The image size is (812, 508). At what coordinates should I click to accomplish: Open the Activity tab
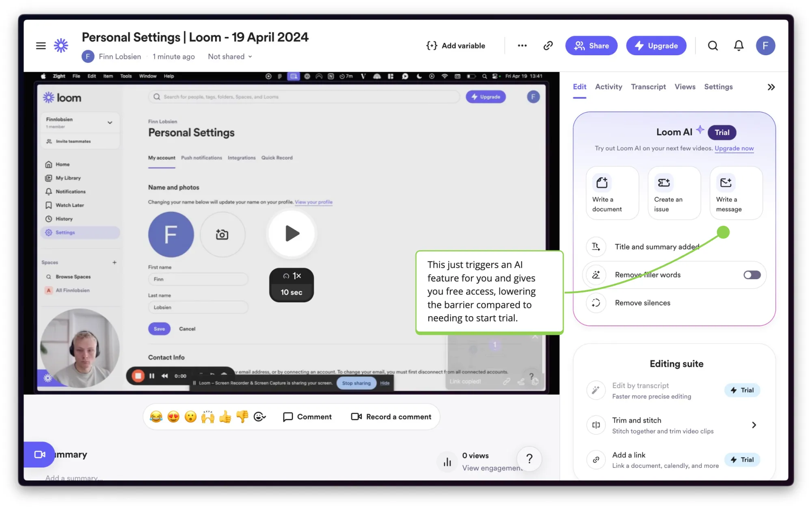click(x=609, y=87)
